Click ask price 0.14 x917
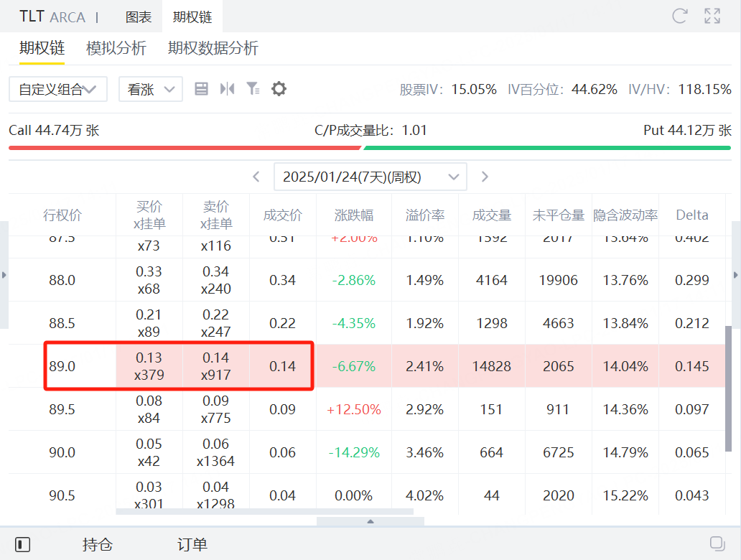The image size is (741, 560). 216,366
